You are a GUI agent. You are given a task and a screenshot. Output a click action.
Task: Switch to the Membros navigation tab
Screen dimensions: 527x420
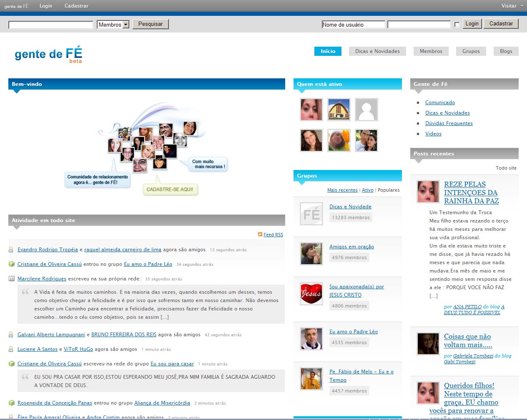pyautogui.click(x=431, y=51)
